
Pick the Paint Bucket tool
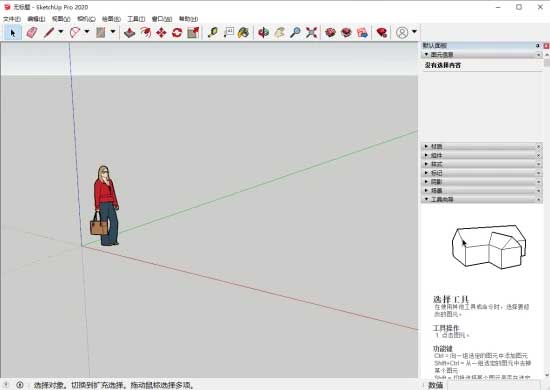243,33
